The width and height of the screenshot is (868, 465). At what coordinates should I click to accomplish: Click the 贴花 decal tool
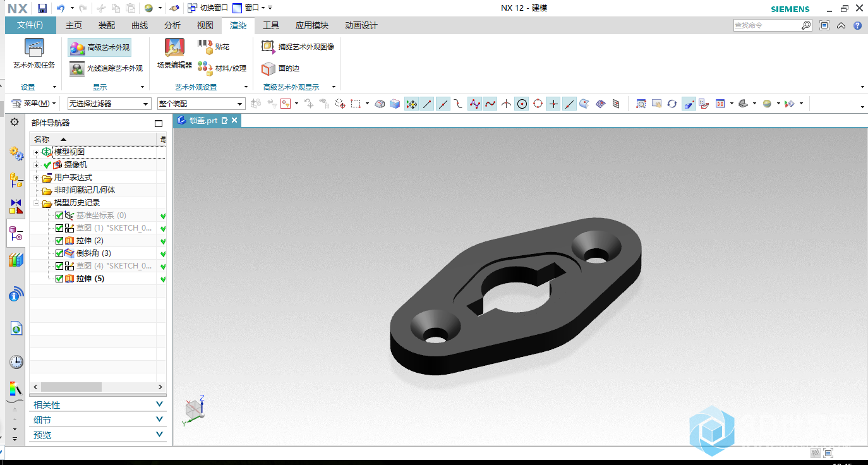[x=213, y=47]
